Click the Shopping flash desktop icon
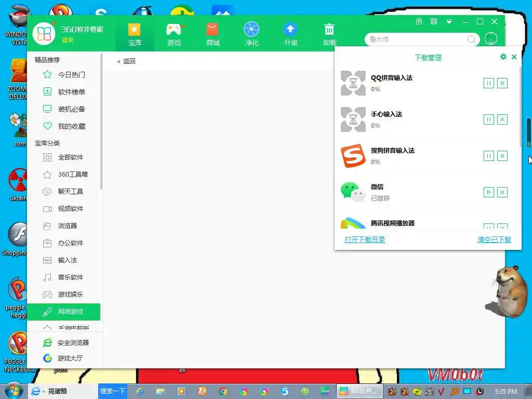 click(16, 239)
